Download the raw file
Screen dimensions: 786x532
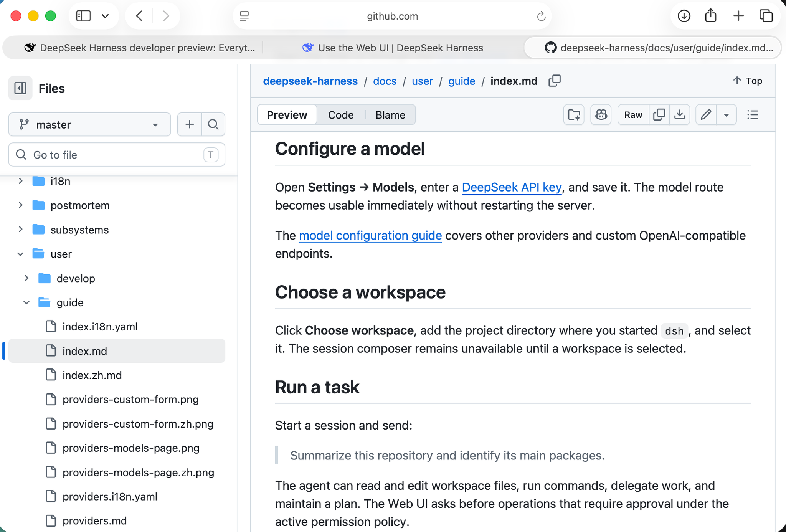[680, 115]
